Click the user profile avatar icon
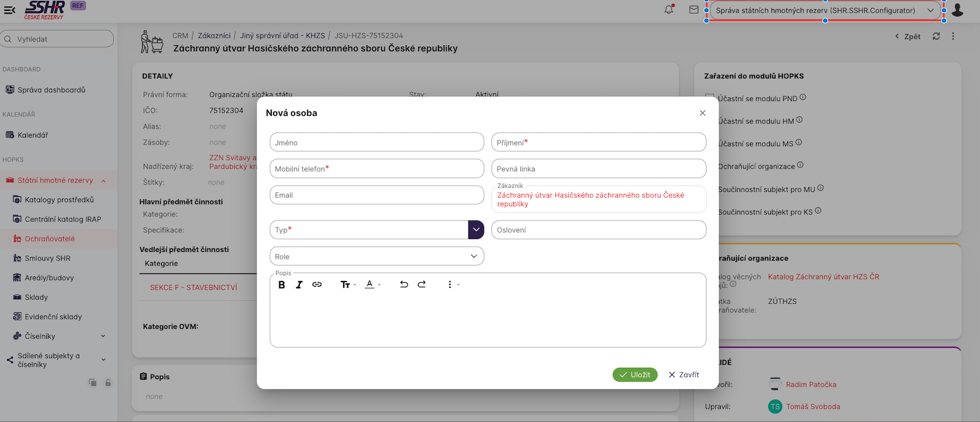 point(958,10)
